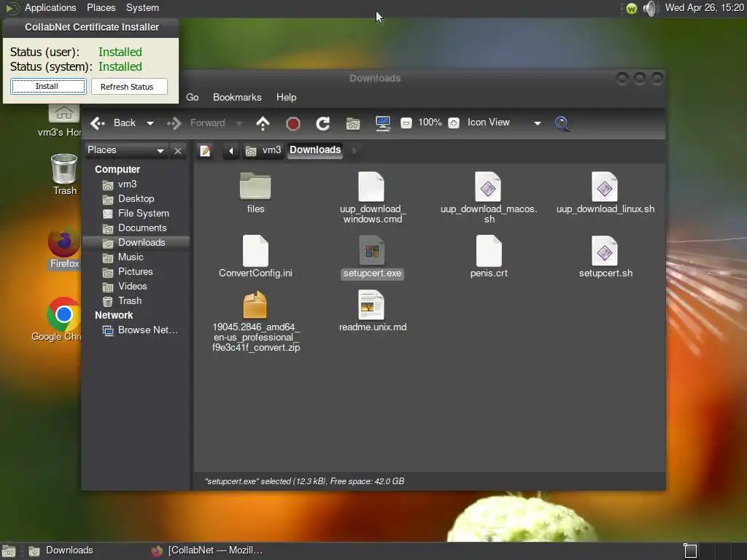Zoom out with the minus icon

pos(406,122)
